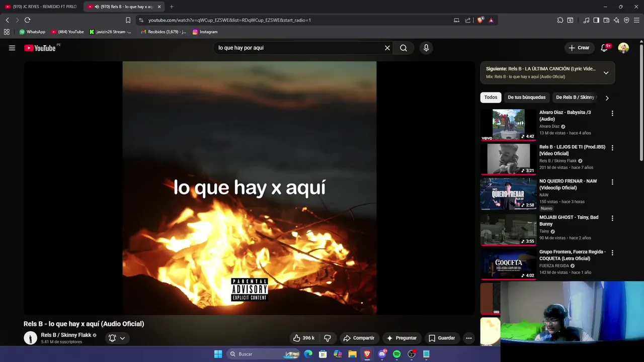This screenshot has width=644, height=362.
Task: Dislike the video with thumbs down
Action: (x=328, y=338)
